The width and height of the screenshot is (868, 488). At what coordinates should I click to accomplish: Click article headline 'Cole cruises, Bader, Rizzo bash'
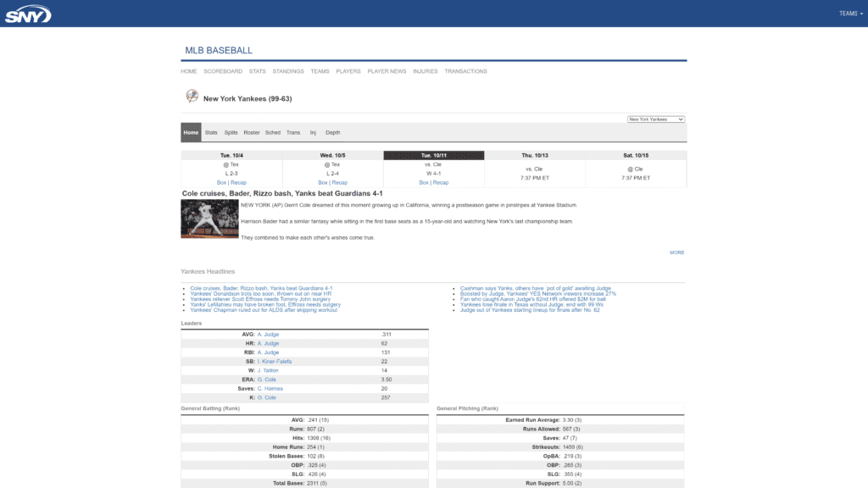coord(282,194)
